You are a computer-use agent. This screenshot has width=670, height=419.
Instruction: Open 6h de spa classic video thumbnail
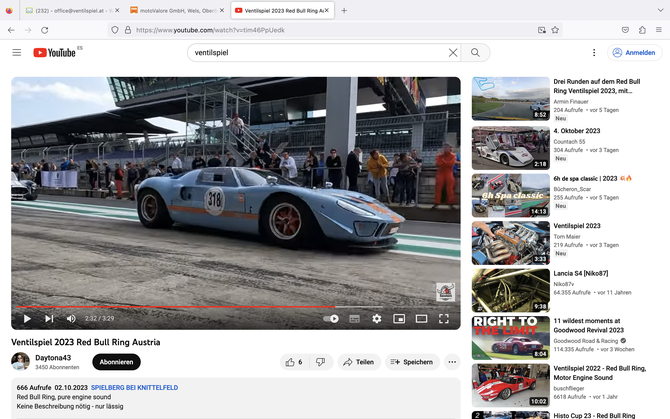511,196
